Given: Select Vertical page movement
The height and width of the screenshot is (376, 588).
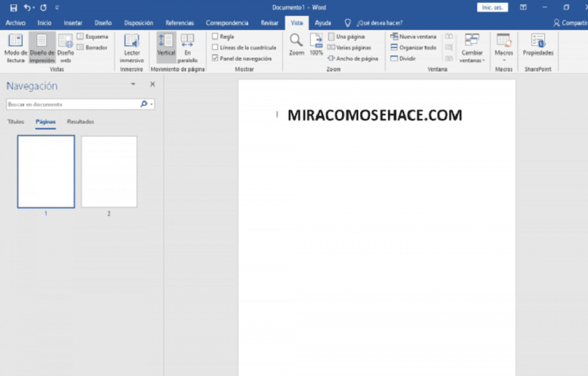Looking at the screenshot, I should (166, 46).
